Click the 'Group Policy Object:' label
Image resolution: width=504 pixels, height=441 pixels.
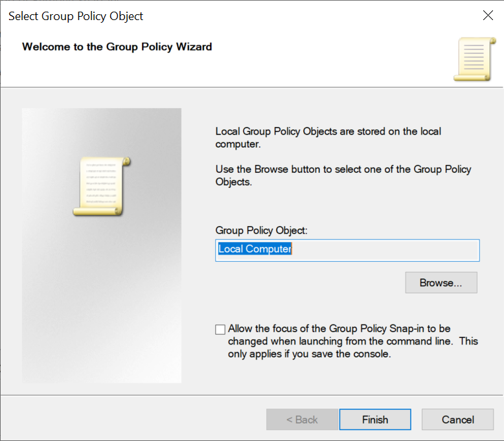click(261, 231)
